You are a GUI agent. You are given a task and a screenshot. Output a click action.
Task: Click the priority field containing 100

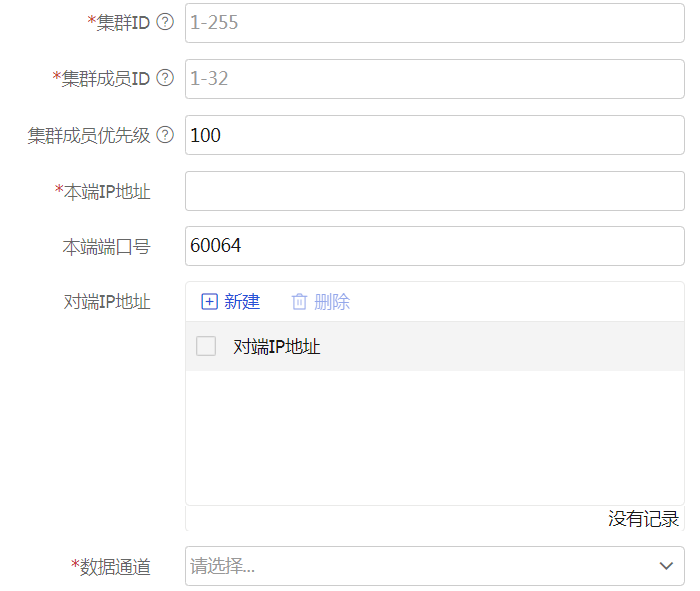click(434, 135)
